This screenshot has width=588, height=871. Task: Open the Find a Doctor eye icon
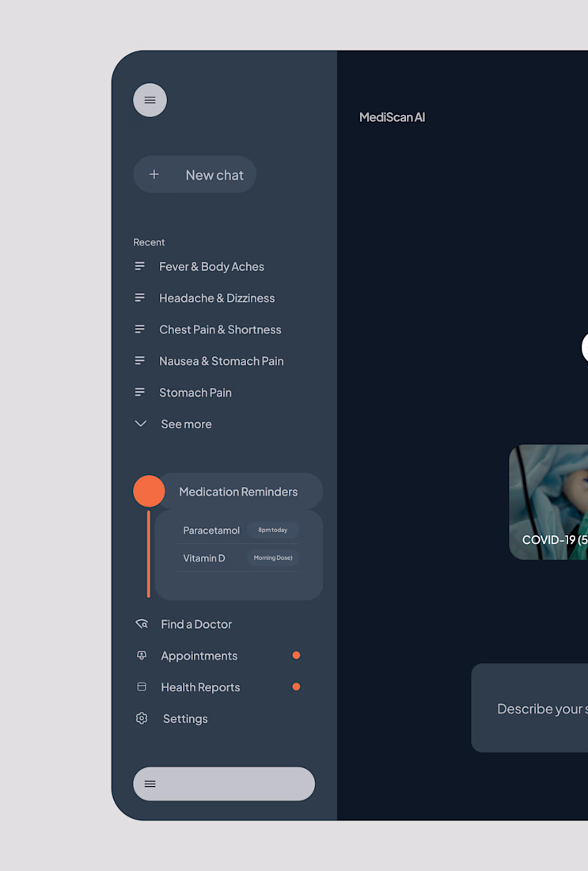[x=142, y=624]
